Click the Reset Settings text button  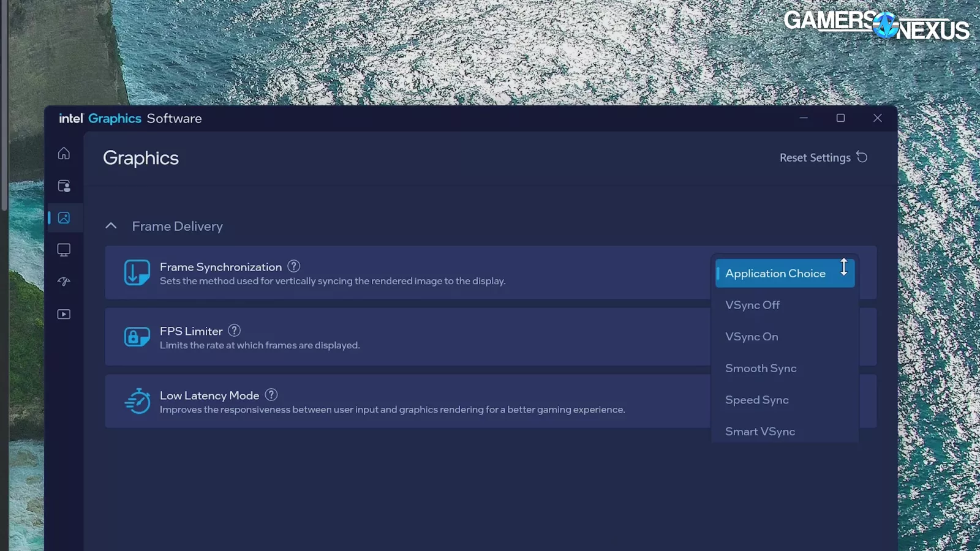point(815,158)
